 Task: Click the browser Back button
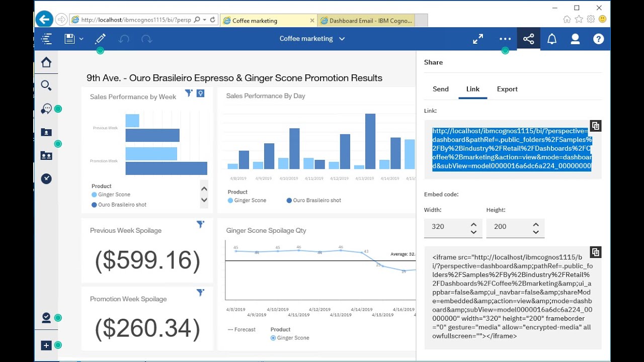click(44, 20)
